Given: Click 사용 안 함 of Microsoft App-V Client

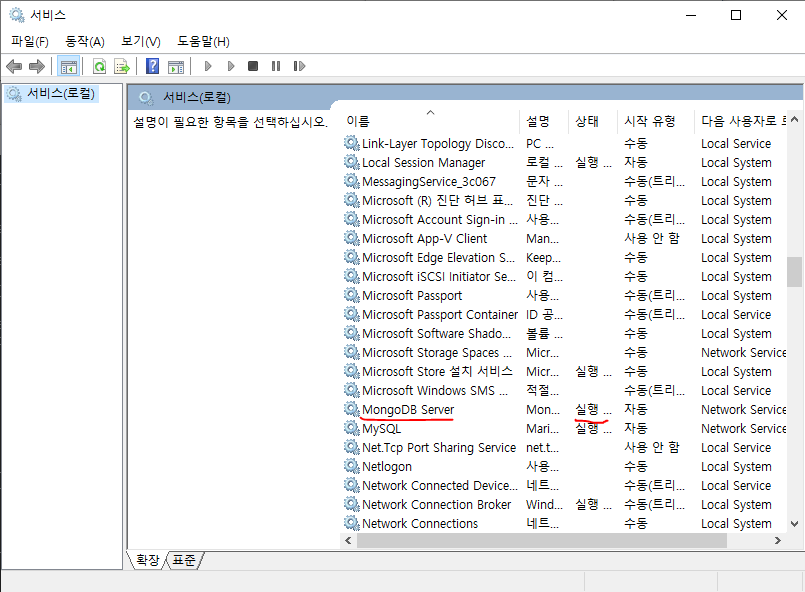Looking at the screenshot, I should point(652,239).
